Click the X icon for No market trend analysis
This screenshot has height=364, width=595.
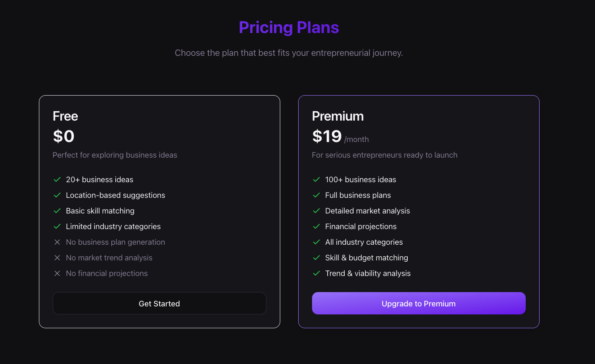coord(57,258)
